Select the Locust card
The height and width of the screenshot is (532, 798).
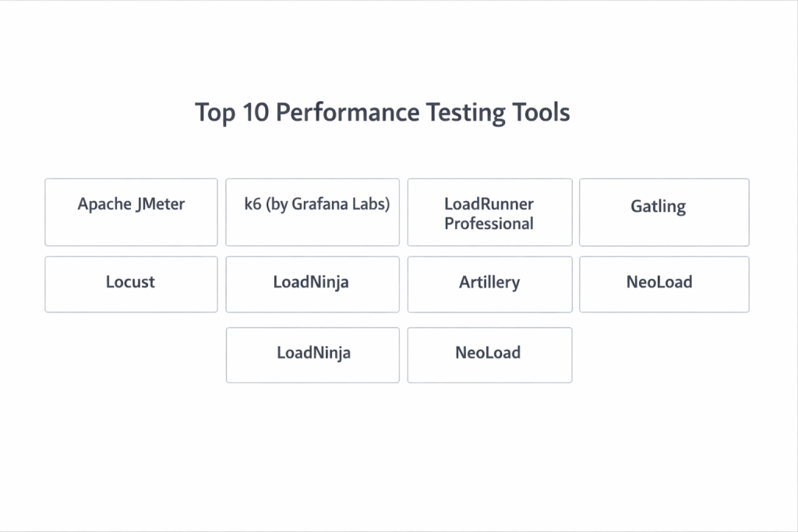[131, 284]
